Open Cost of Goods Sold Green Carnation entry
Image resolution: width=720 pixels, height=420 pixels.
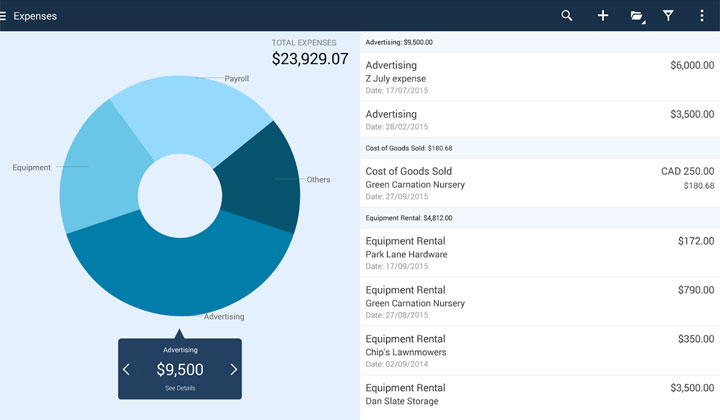coord(540,183)
